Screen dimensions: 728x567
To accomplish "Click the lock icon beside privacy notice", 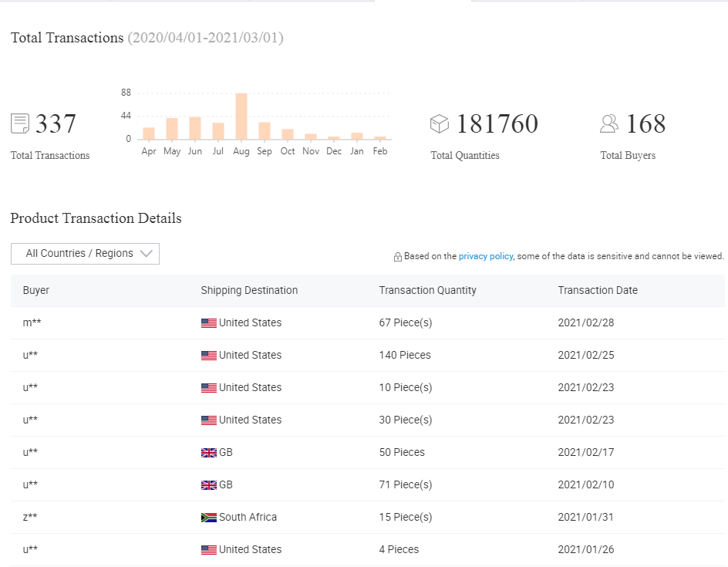I will click(x=398, y=257).
